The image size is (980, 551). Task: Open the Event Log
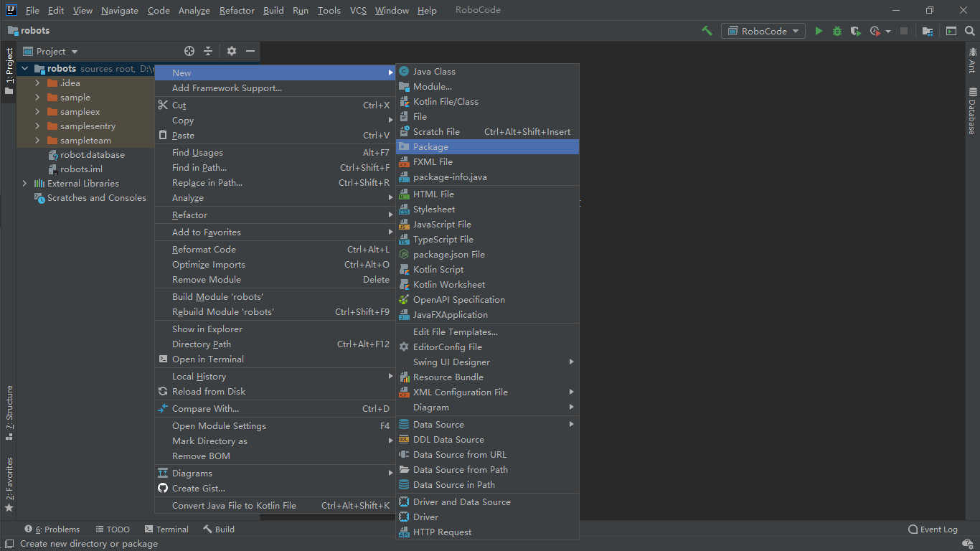tap(933, 529)
